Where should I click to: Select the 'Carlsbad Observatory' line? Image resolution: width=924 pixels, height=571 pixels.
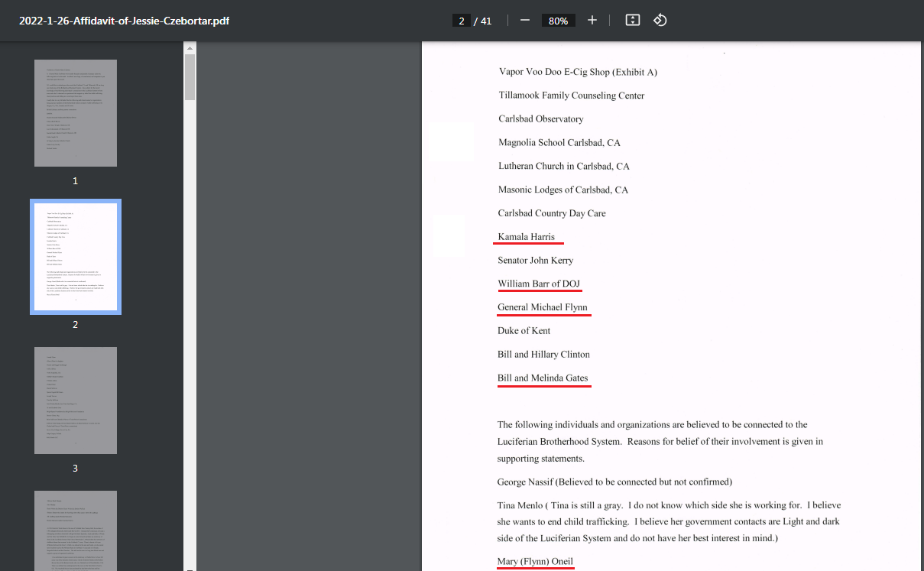coord(541,119)
